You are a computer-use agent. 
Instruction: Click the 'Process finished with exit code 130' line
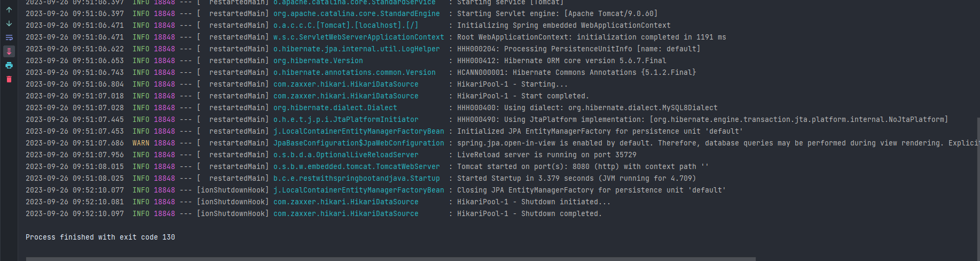click(100, 237)
